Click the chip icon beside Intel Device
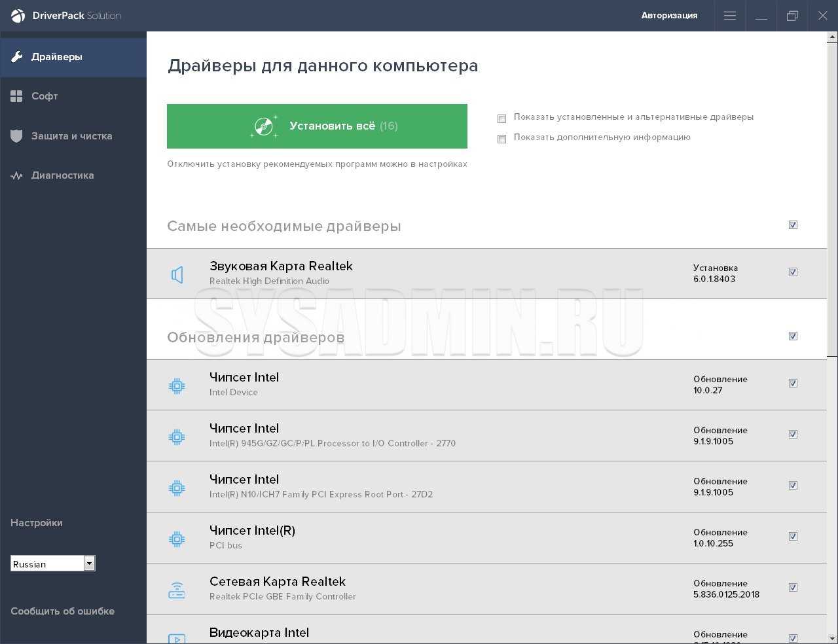838x644 pixels. [x=177, y=385]
